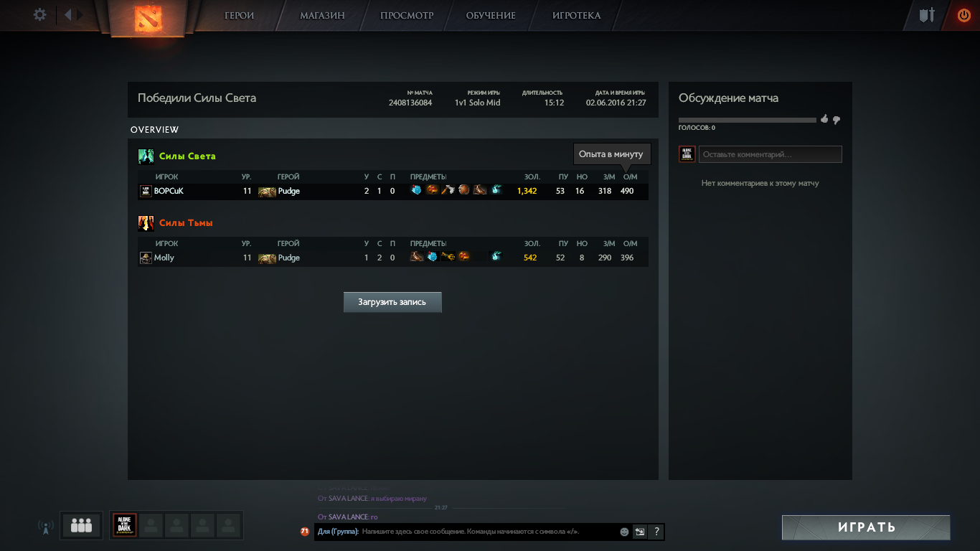This screenshot has width=980, height=551.
Task: Switch to the ОБУЧЕНИЕ tab
Action: [x=491, y=15]
